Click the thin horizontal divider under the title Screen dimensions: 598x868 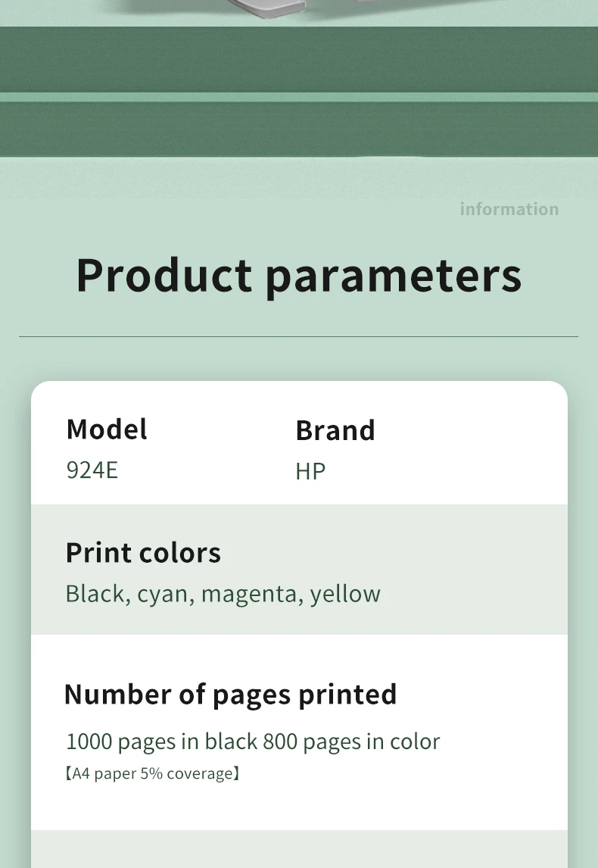[x=298, y=336]
